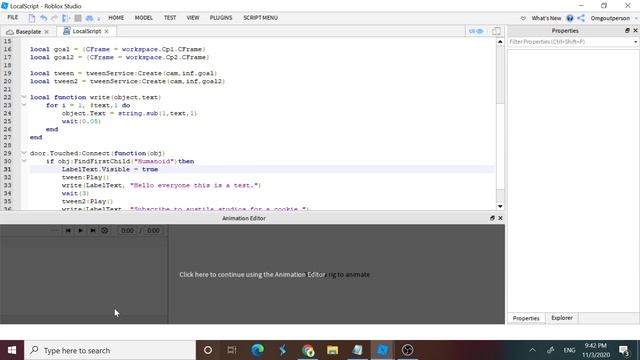Switch to the TEST ribbon tab
Image resolution: width=640 pixels, height=360 pixels.
click(170, 18)
